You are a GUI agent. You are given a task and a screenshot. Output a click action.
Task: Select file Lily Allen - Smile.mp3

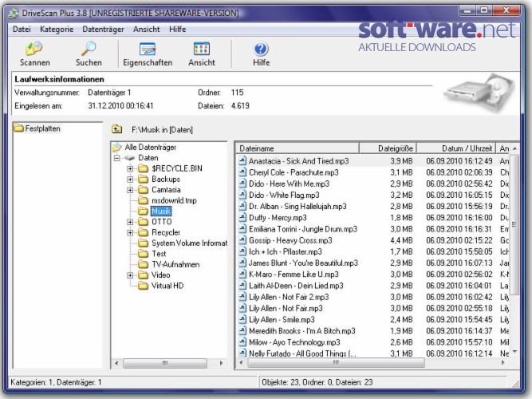pyautogui.click(x=282, y=319)
